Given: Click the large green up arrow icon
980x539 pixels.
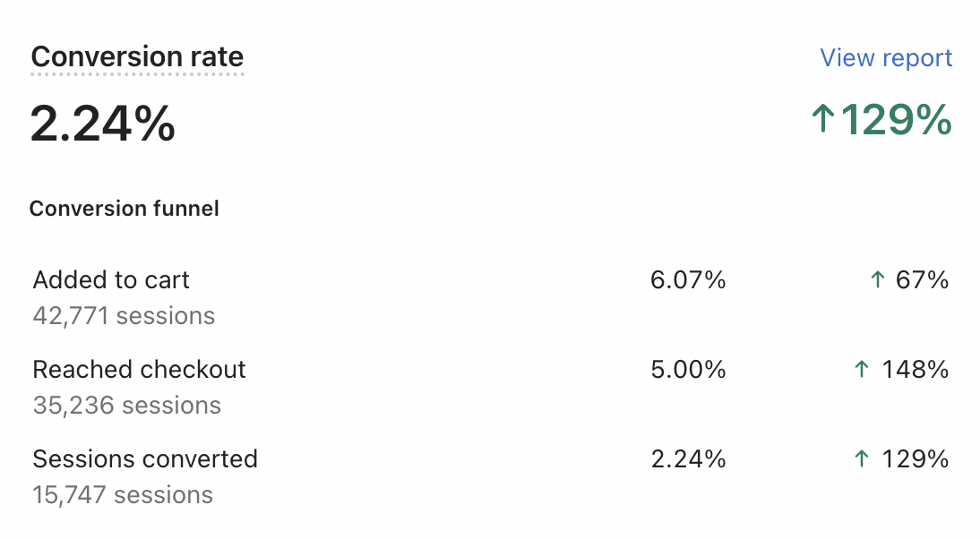Looking at the screenshot, I should (822, 121).
